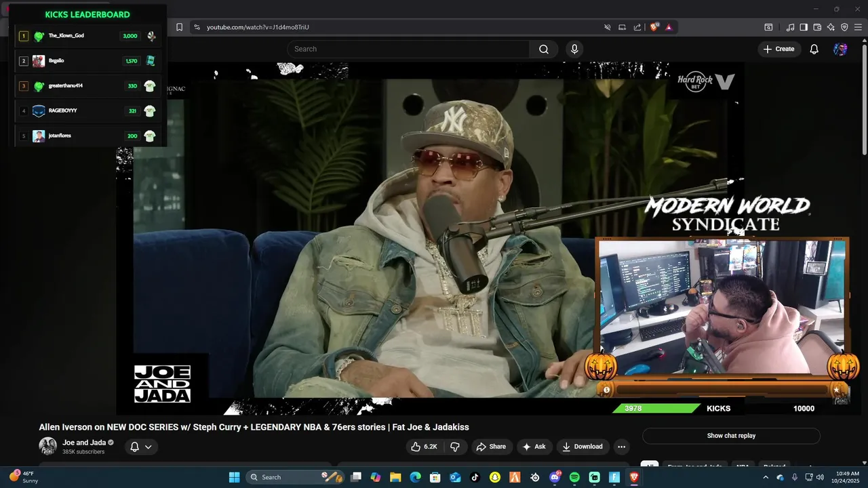Show hidden system tray icons chevron
This screenshot has width=868, height=488.
click(x=766, y=477)
